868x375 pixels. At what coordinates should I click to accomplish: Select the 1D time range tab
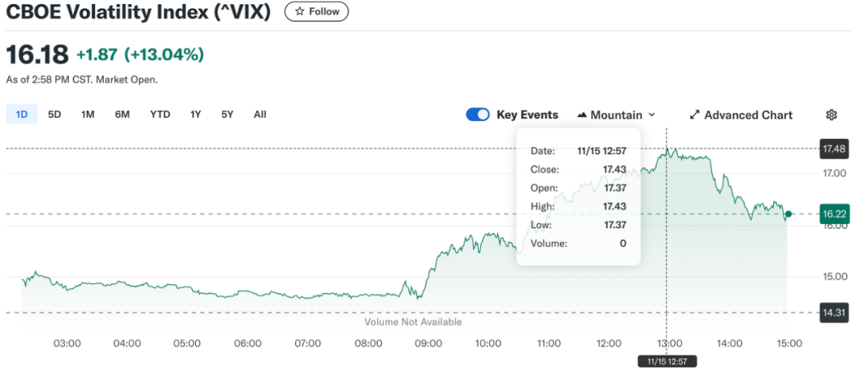click(x=22, y=114)
